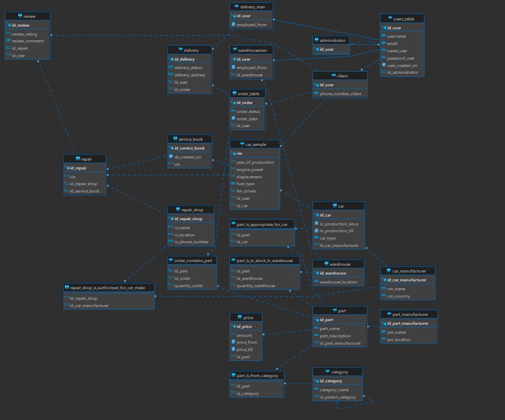The height and width of the screenshot is (420, 505).
Task: Click the numeric icon next to quantity_warehouse
Action: (233, 286)
